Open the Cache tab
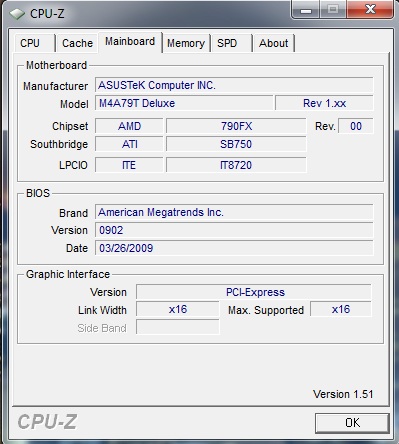 pos(77,43)
